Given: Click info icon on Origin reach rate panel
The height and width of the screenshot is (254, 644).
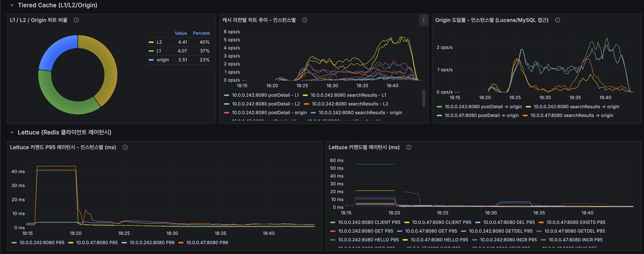Looking at the screenshot, I should (x=557, y=20).
